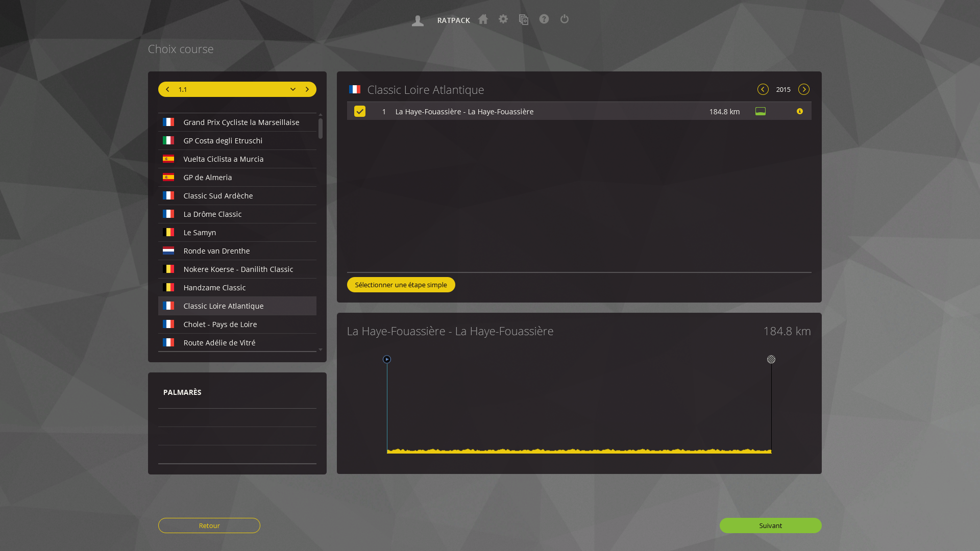Click the power quit icon
The width and height of the screenshot is (980, 551).
[x=565, y=19]
